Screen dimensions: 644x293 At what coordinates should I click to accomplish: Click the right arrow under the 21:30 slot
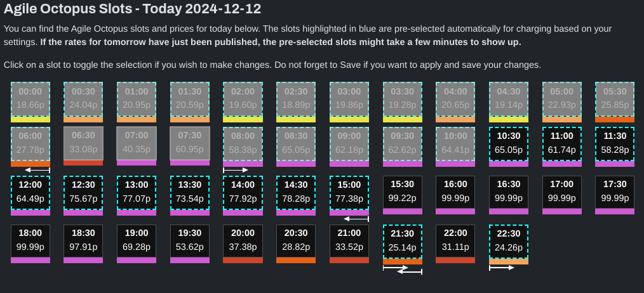click(396, 268)
